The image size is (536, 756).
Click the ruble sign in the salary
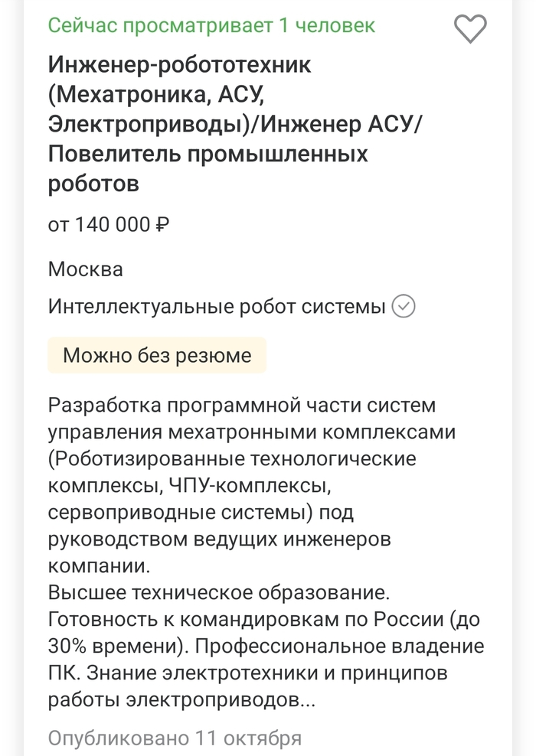coord(162,225)
